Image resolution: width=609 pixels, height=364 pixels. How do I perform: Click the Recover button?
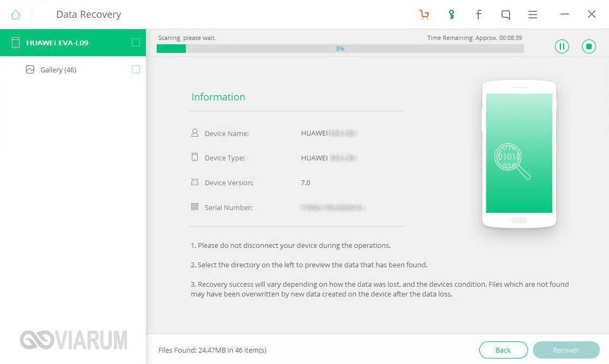point(566,350)
